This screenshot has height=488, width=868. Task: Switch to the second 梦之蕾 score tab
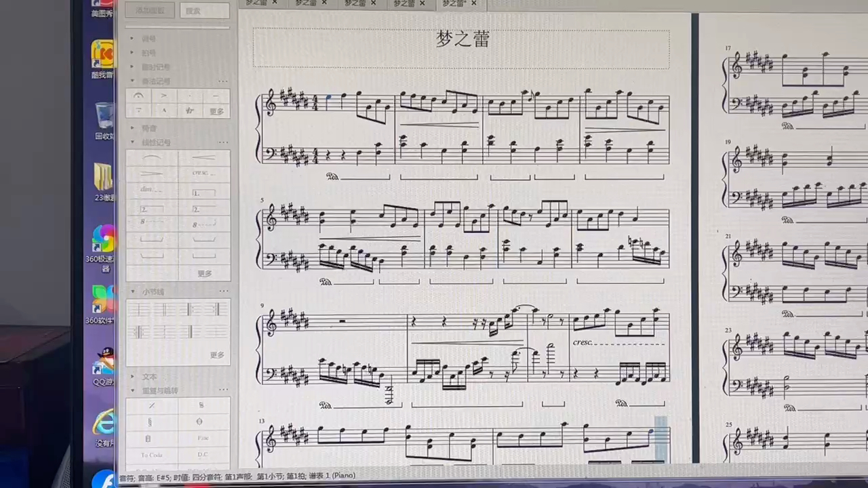[x=306, y=3]
